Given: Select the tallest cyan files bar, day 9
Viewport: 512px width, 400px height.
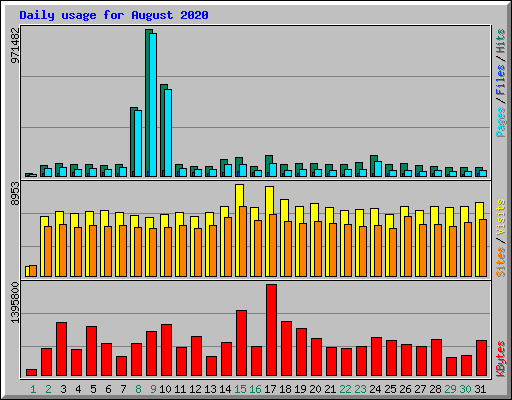Looking at the screenshot, I should 153,105.
